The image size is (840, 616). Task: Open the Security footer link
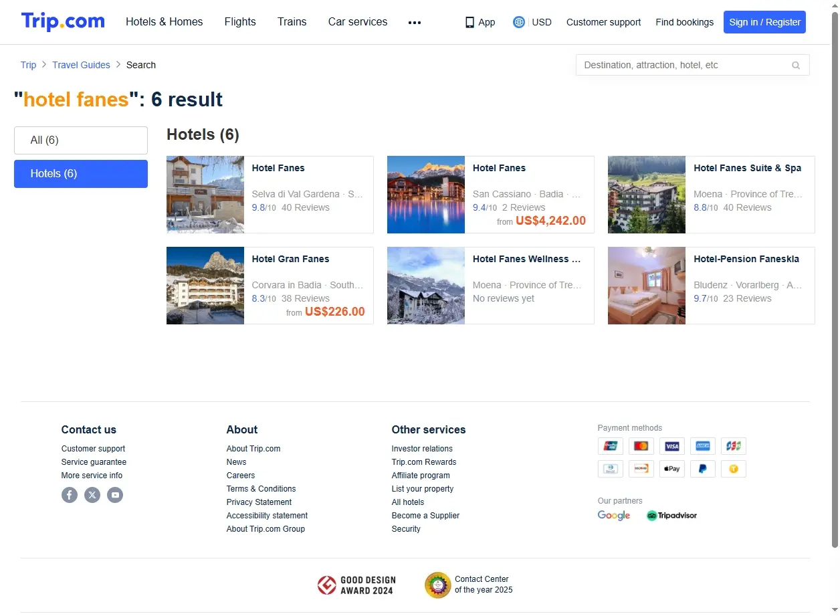coord(406,529)
